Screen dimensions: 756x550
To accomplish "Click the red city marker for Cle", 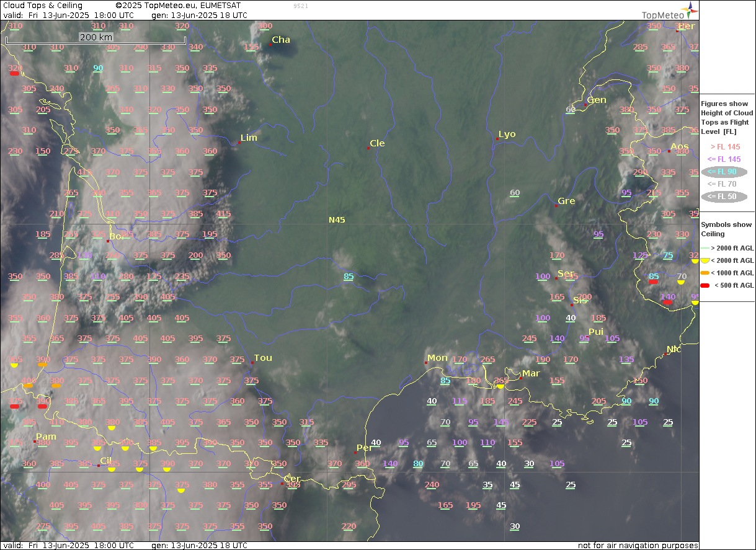I will (x=368, y=148).
